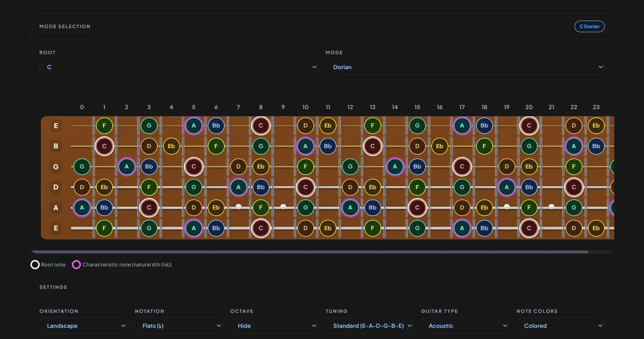The width and height of the screenshot is (644, 339).
Task: Click open A note on A string
Action: point(82,208)
